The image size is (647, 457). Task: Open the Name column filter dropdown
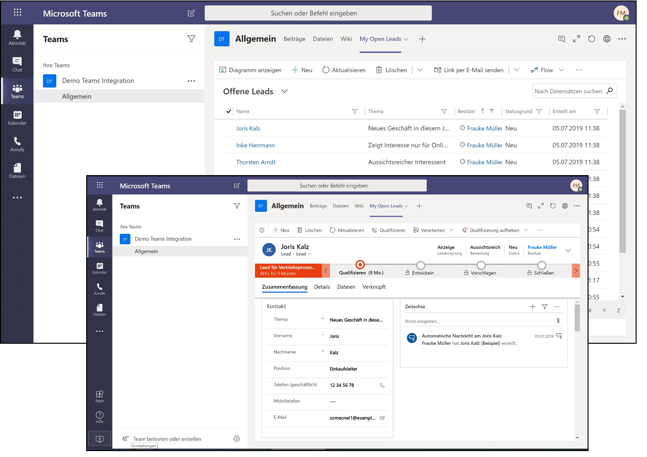click(x=354, y=111)
